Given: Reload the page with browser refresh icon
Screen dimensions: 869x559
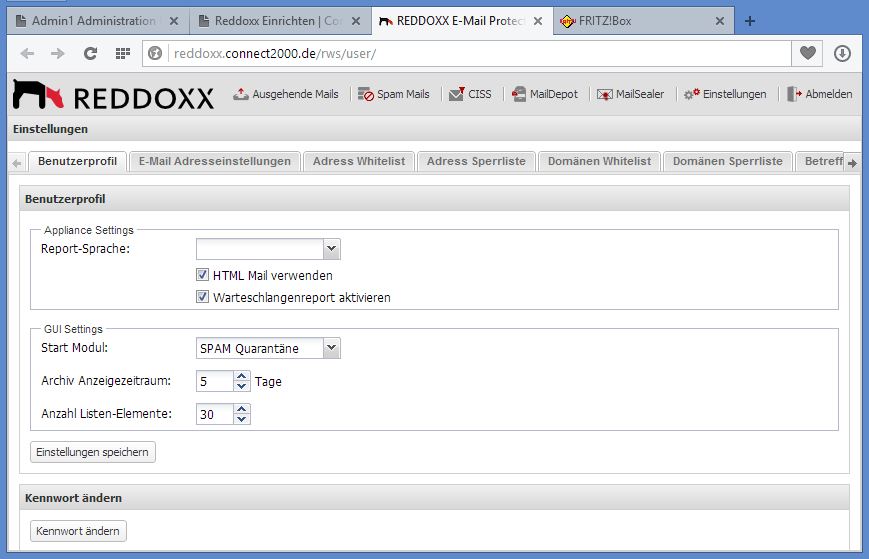Looking at the screenshot, I should pyautogui.click(x=90, y=53).
